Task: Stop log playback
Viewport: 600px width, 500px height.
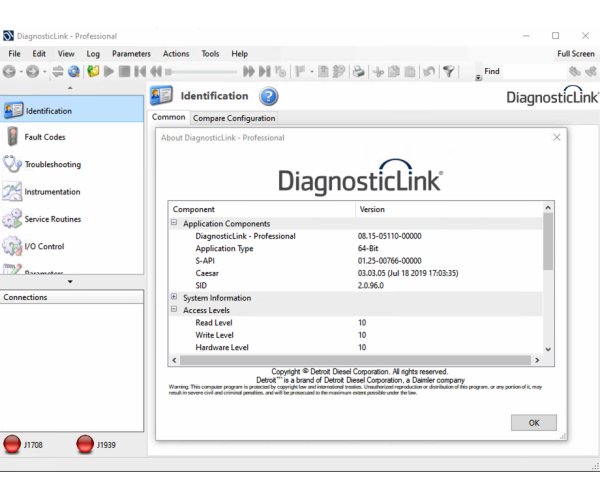Action: 124,72
